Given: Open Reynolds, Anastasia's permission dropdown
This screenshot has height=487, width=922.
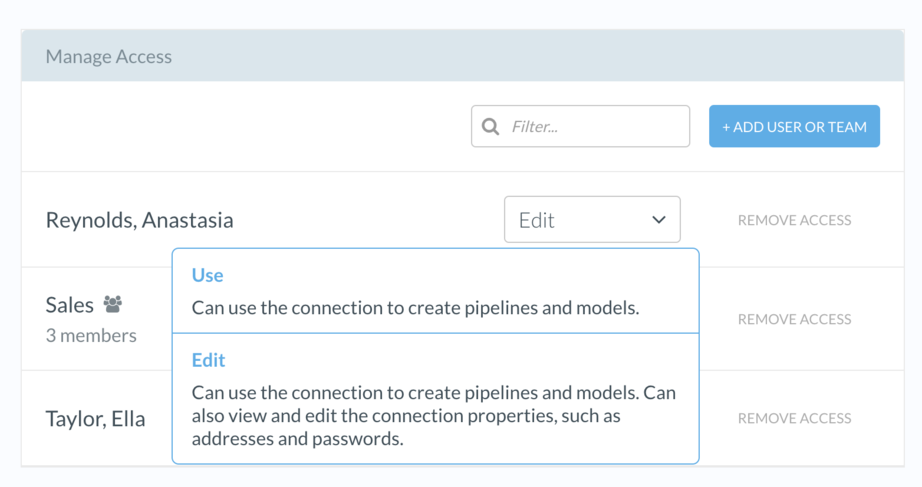Looking at the screenshot, I should [x=592, y=220].
